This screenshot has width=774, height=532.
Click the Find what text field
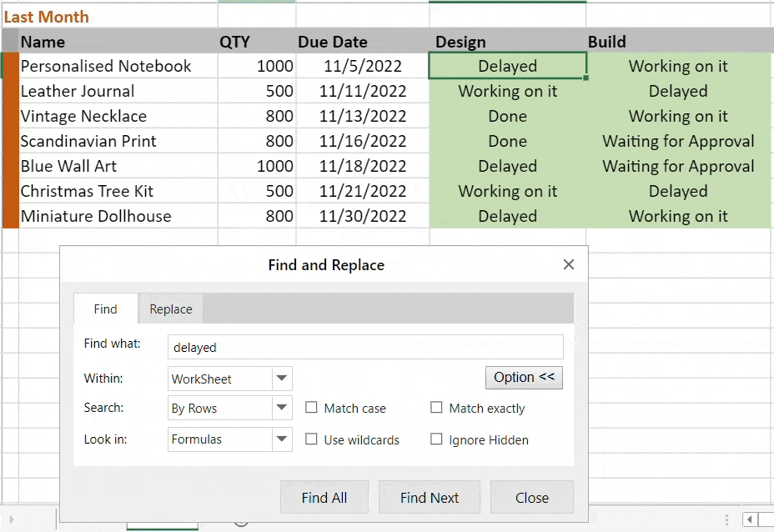365,347
